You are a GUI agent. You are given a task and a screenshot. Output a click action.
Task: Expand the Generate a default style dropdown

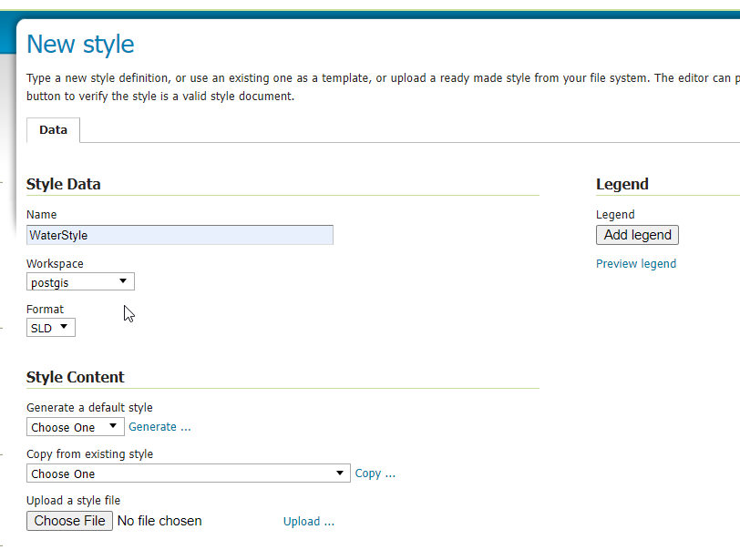point(75,427)
